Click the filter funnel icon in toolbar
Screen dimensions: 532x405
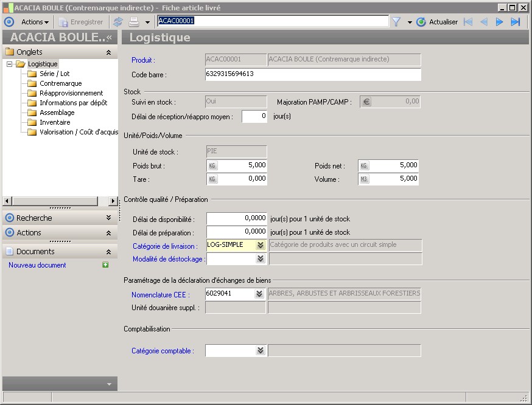pos(396,22)
